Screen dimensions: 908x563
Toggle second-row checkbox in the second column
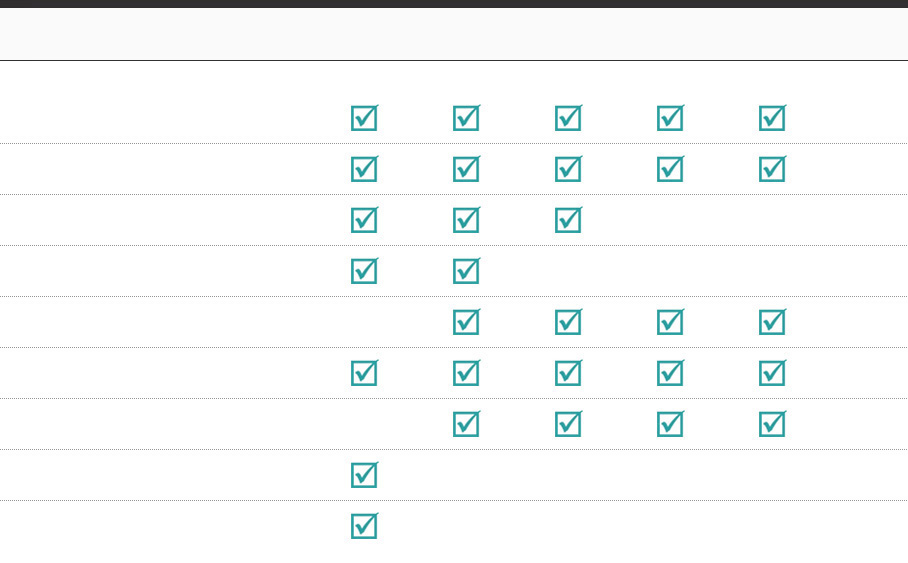[466, 170]
